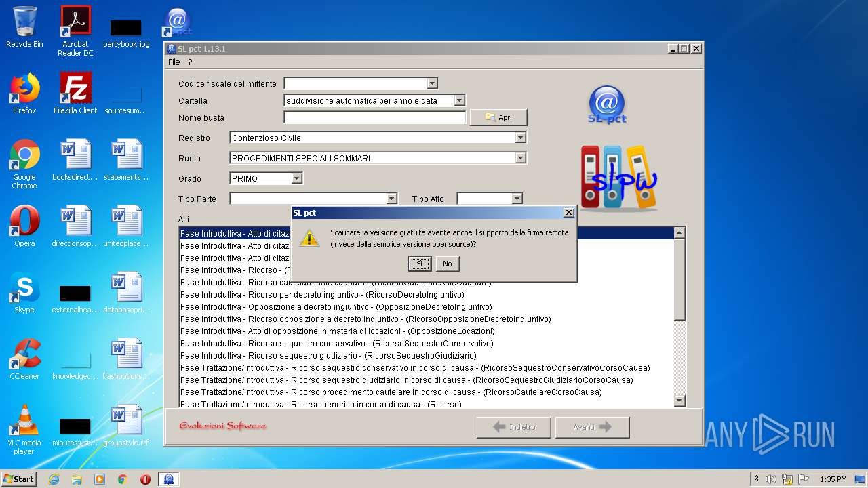
Task: Expand the Ruolo dropdown
Action: pyautogui.click(x=520, y=158)
